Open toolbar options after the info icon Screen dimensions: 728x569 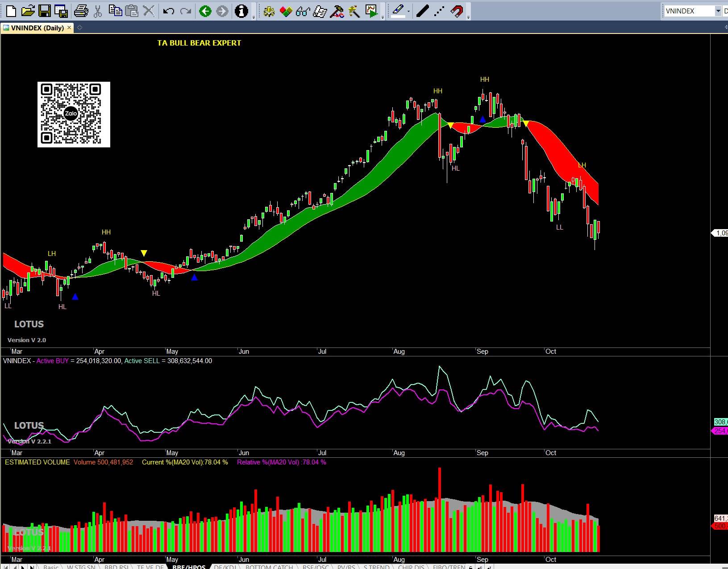(x=254, y=17)
